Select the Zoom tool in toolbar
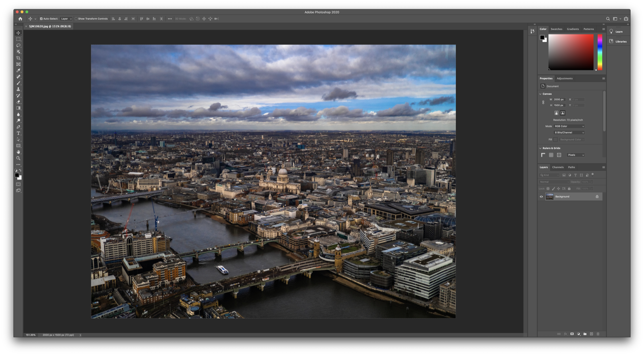The width and height of the screenshot is (644, 355). (18, 158)
